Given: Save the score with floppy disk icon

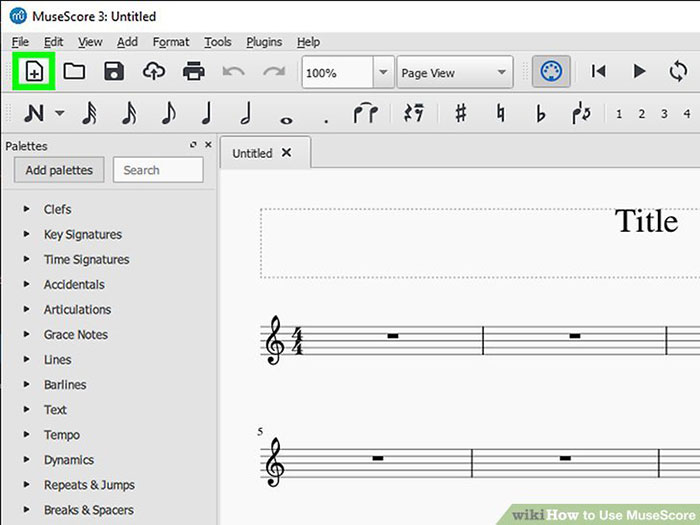Looking at the screenshot, I should click(114, 72).
